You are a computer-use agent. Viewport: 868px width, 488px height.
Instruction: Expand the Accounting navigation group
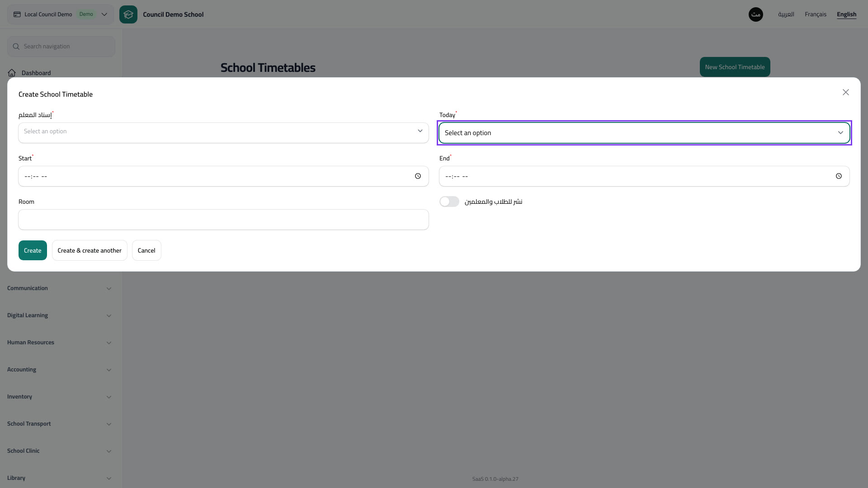tap(59, 370)
